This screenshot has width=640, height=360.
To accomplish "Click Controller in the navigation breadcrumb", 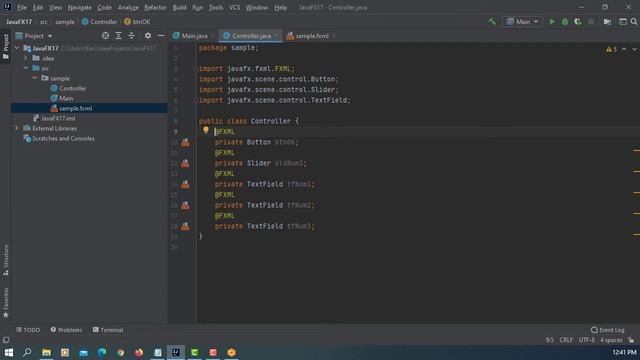I will point(104,22).
